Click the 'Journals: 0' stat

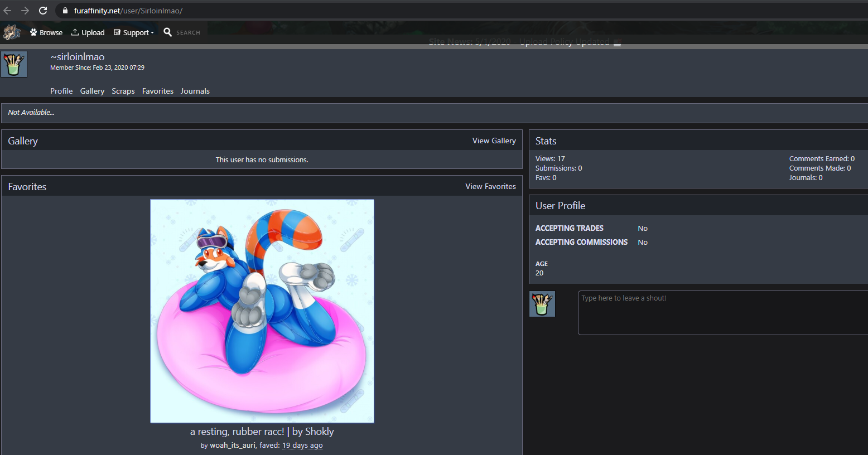click(806, 178)
